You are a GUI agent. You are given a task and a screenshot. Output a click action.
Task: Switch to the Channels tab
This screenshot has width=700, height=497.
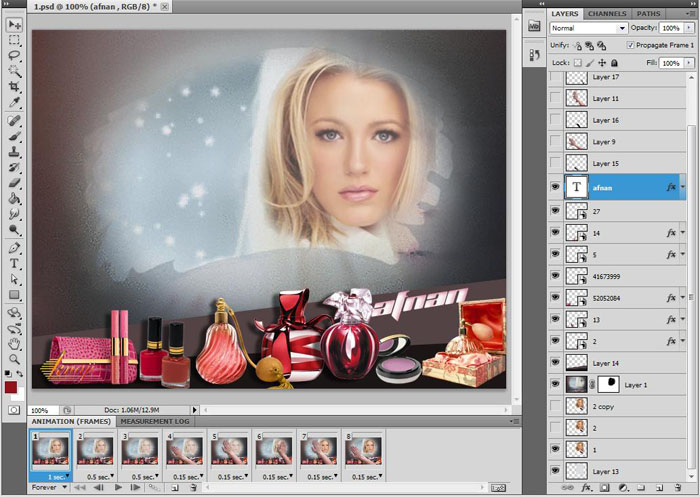tap(607, 13)
